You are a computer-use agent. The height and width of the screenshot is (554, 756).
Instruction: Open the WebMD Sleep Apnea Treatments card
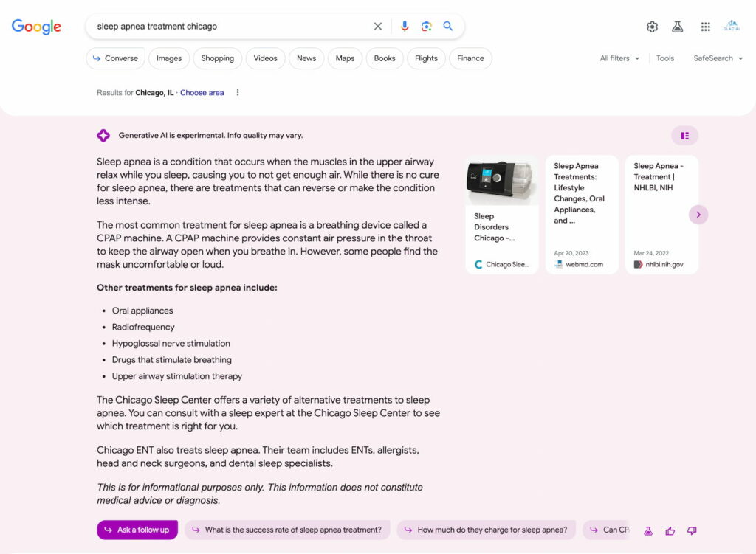pos(582,215)
